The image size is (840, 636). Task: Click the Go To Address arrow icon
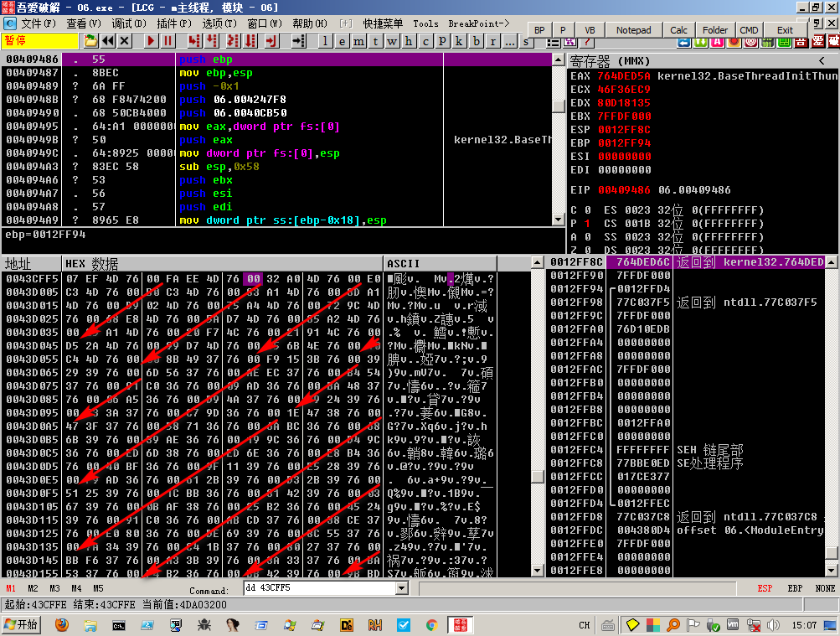point(298,41)
